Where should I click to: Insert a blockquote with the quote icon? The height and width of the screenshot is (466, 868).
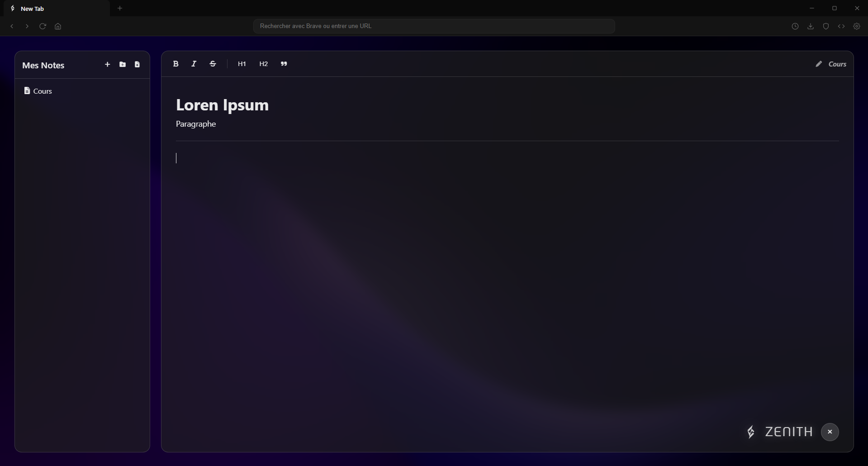[x=284, y=64]
